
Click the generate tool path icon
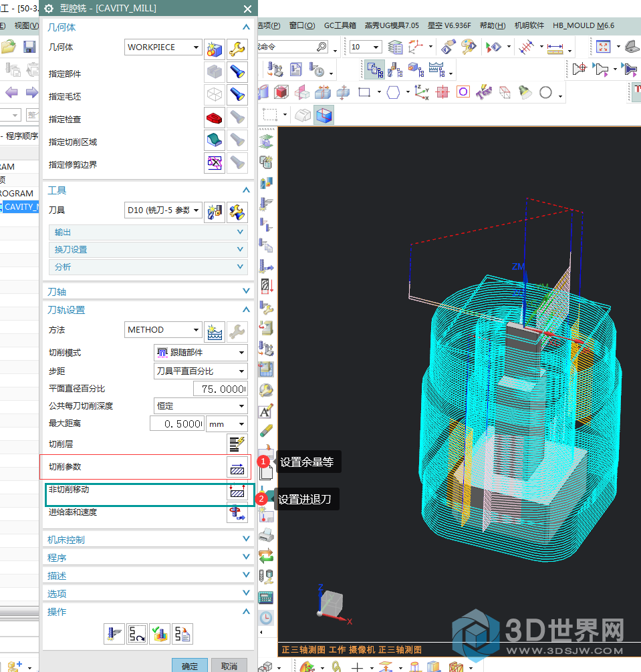114,634
